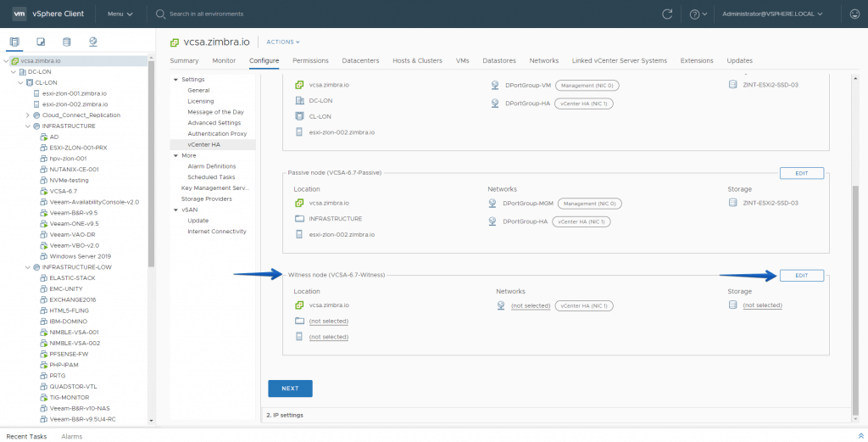868x442 pixels.
Task: Click the Witness node host icon
Action: pos(299,337)
